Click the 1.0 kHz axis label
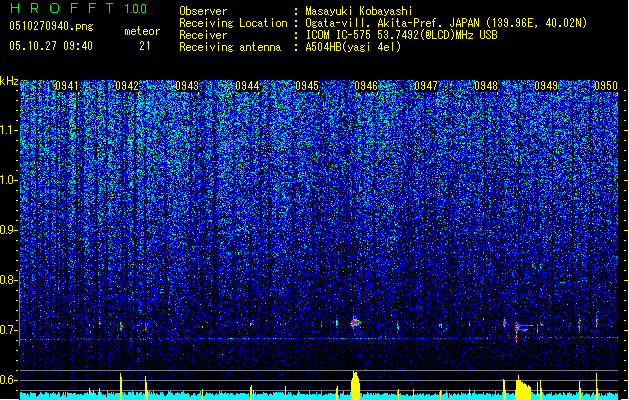The height and width of the screenshot is (400, 629). click(9, 180)
